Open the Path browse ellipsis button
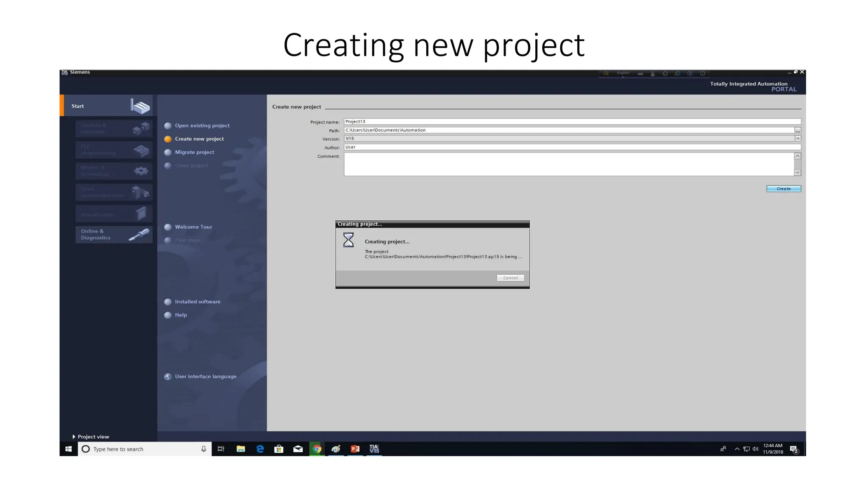Viewport: 868px width, 488px height. (798, 130)
